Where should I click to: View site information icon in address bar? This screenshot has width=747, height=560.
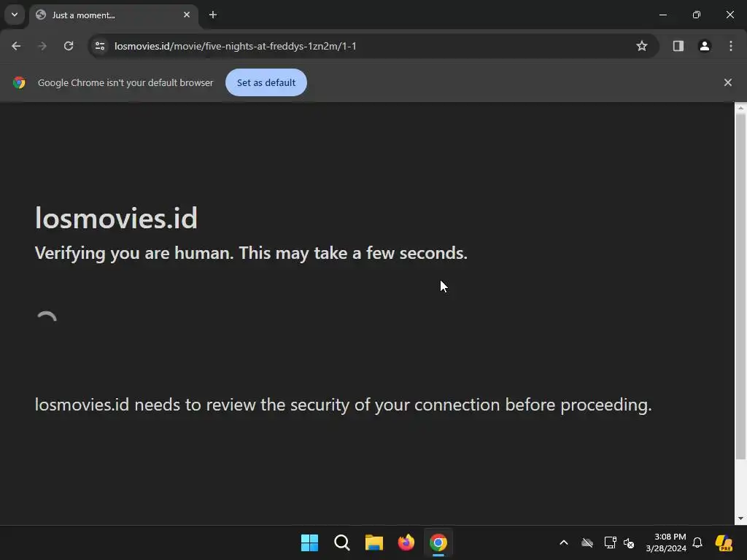point(100,46)
